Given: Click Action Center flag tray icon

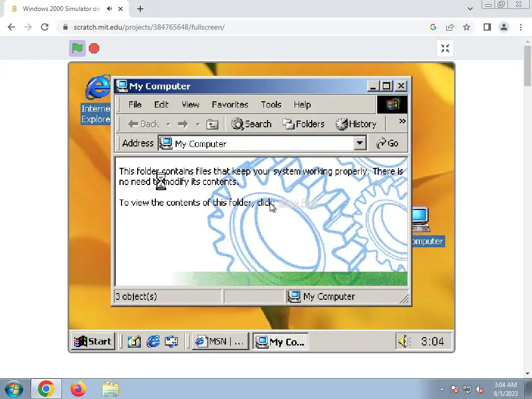Looking at the screenshot, I should (455, 389).
